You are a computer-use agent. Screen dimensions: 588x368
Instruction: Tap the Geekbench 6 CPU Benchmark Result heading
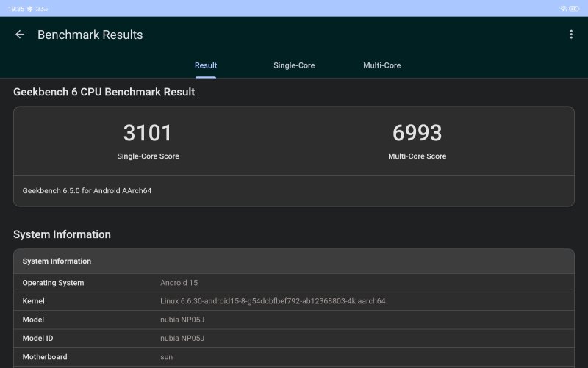104,93
